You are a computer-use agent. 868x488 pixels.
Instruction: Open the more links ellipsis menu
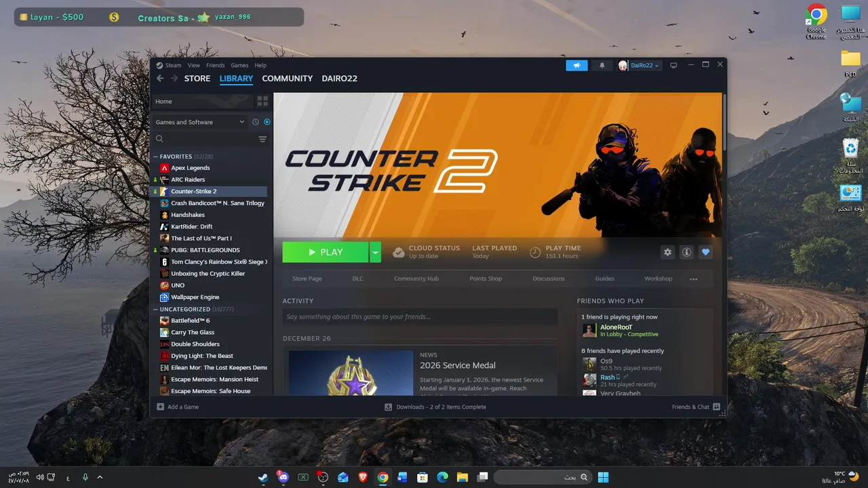pyautogui.click(x=693, y=279)
